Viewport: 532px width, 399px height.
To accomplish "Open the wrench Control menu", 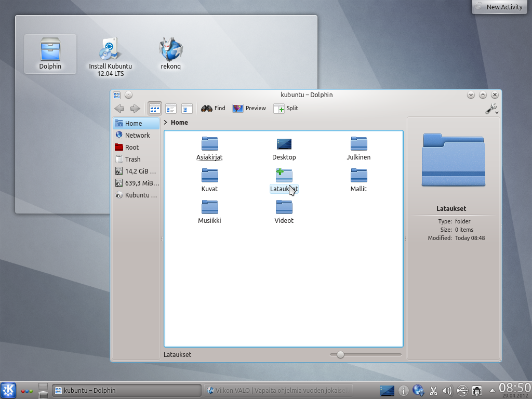I will click(491, 109).
